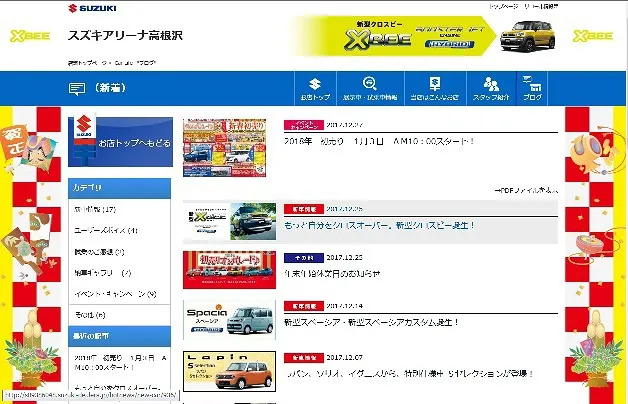Open article 新型スペーシア・スペーシアカスタム誕生
The height and width of the screenshot is (404, 628).
(371, 322)
